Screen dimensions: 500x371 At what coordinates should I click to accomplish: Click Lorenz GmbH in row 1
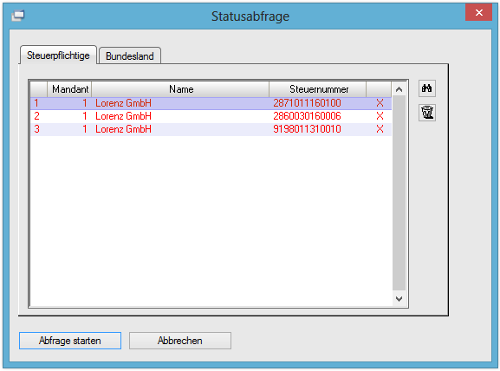[x=123, y=103]
